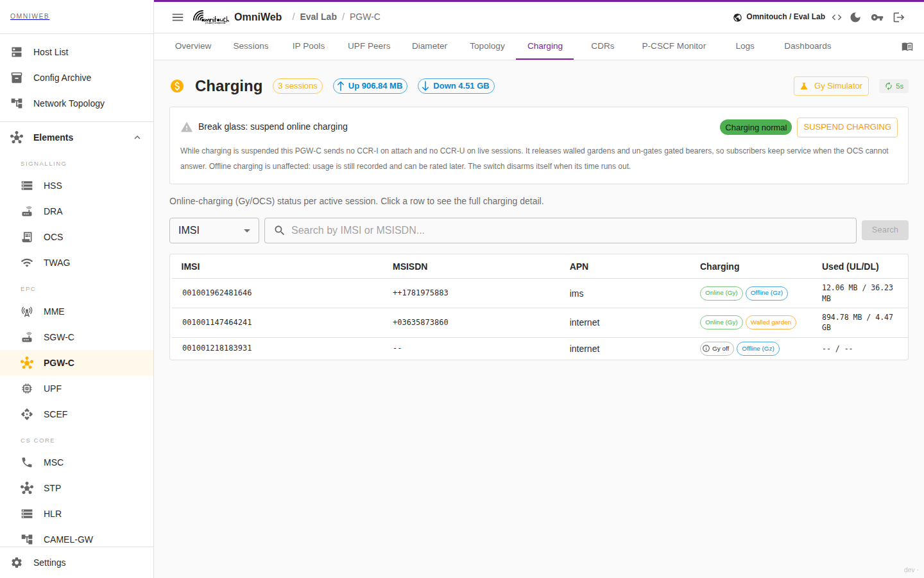The width and height of the screenshot is (924, 578).
Task: Switch to the CDRs tab
Action: click(603, 46)
